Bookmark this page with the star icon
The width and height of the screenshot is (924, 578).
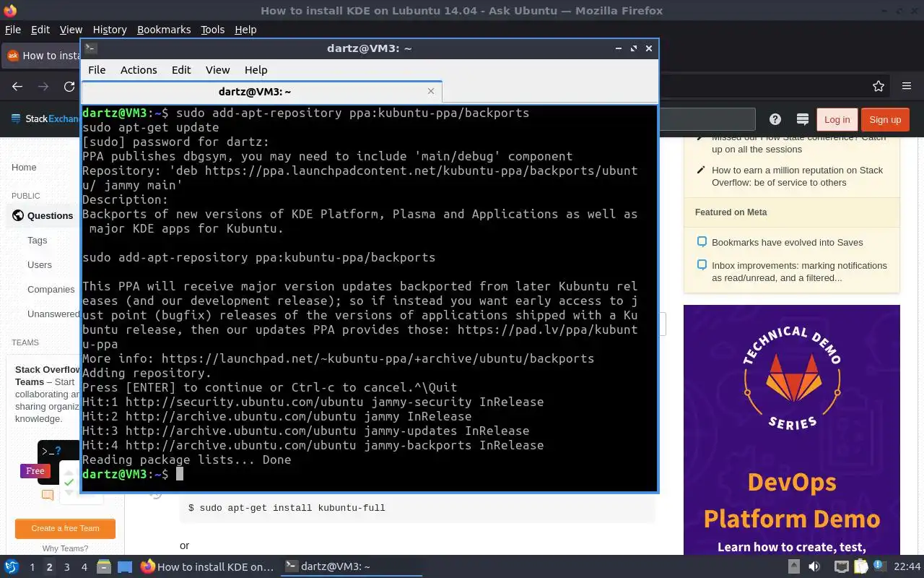879,86
